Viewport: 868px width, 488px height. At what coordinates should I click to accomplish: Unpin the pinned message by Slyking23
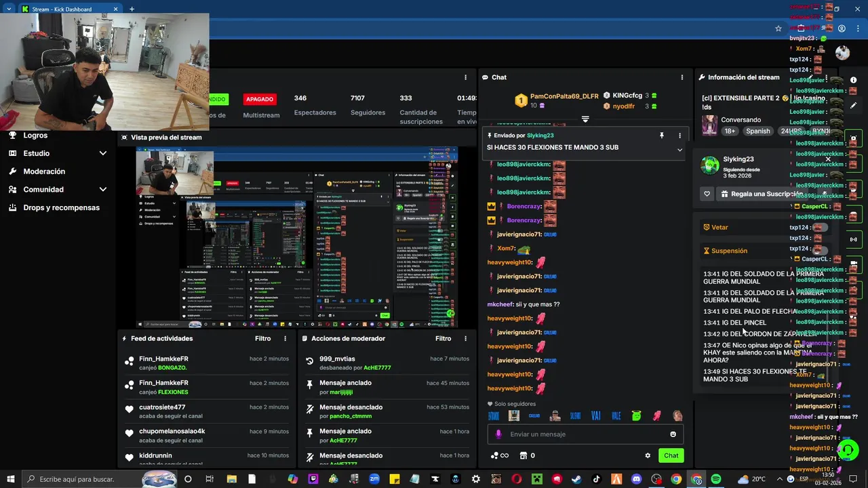(x=662, y=136)
